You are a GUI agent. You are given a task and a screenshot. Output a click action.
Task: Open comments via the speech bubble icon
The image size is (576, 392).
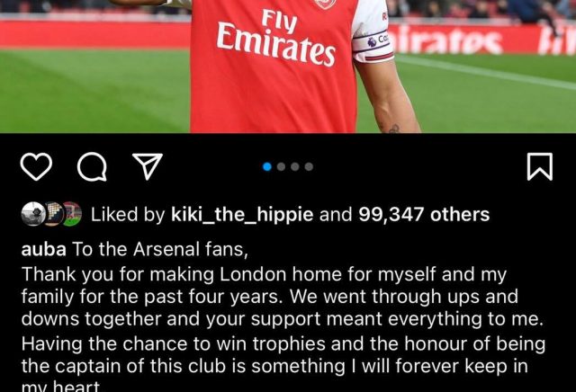[x=91, y=166]
